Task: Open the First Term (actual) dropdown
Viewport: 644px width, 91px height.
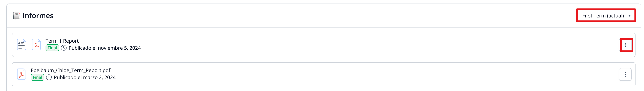Action: pyautogui.click(x=603, y=16)
